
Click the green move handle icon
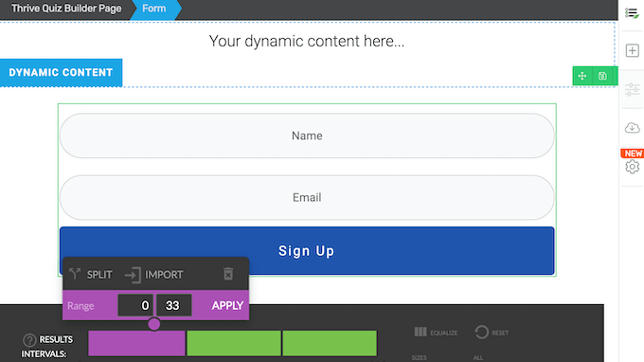(582, 76)
